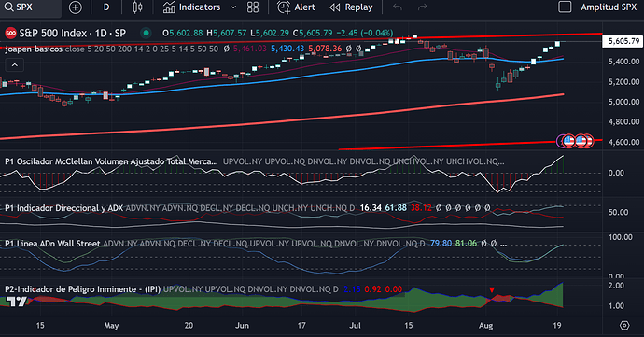Image resolution: width=644 pixels, height=337 pixels.
Task: Open the Amplitud SPX layout name
Action: pos(609,7)
